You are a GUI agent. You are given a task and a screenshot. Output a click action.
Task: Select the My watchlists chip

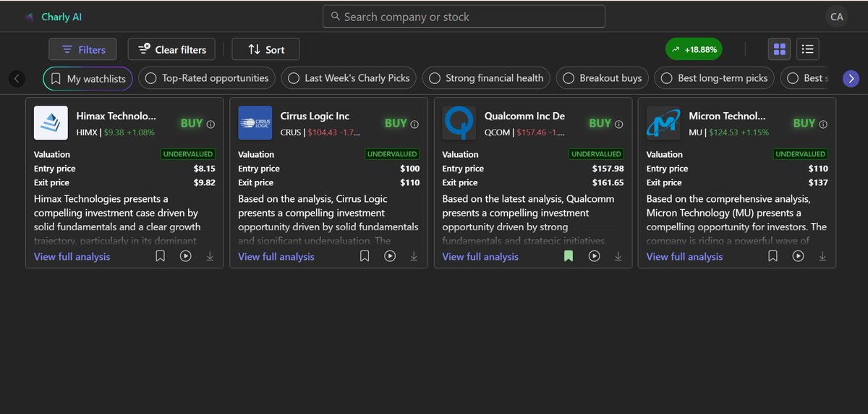(88, 78)
